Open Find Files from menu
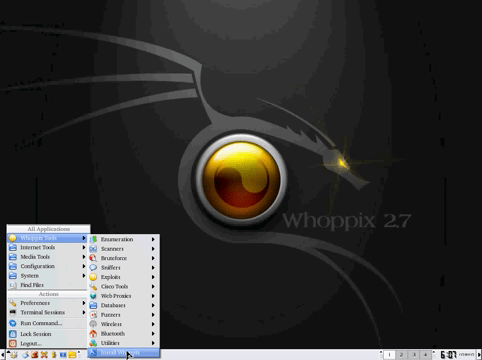Viewport: 482px width, 360px height. point(47,285)
